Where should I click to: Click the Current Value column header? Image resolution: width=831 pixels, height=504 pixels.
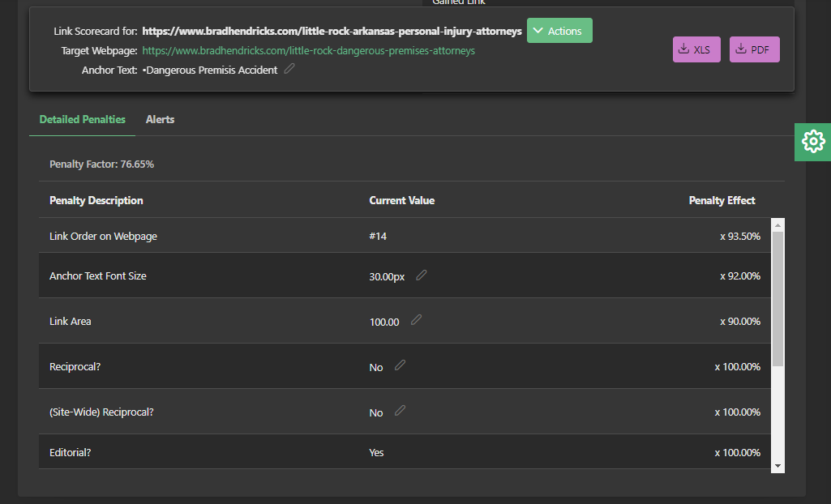[x=402, y=200]
